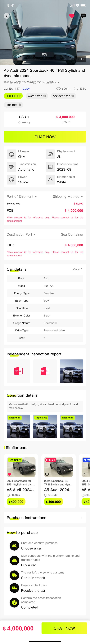Expand the Shipping Method dropdown
Screen dimensions: 90x644
pyautogui.click(x=68, y=196)
